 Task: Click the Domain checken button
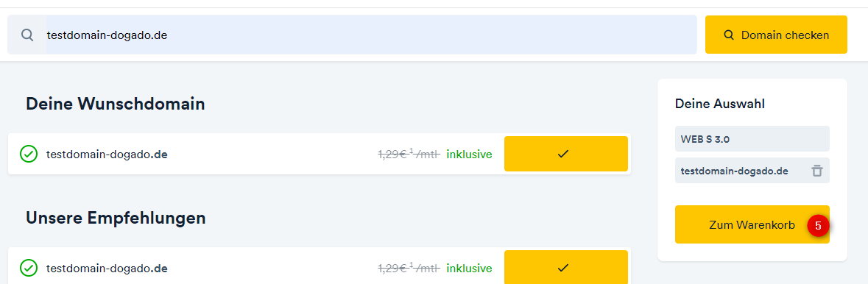776,35
